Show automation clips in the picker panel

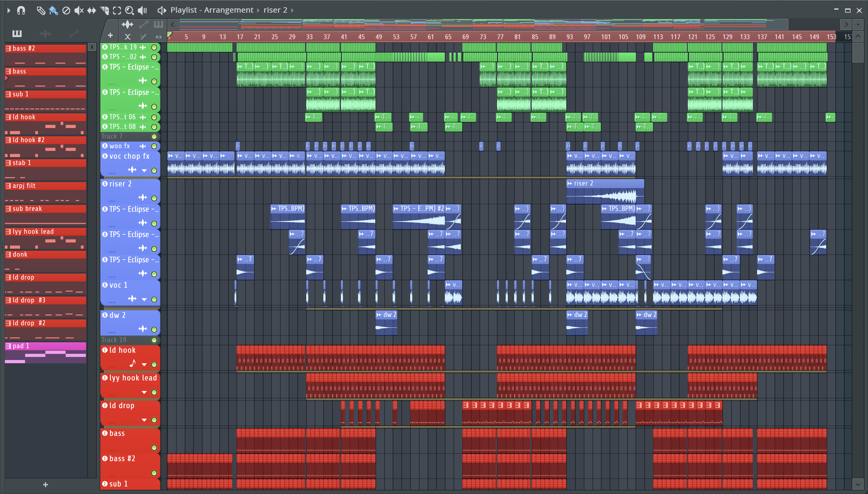(74, 33)
